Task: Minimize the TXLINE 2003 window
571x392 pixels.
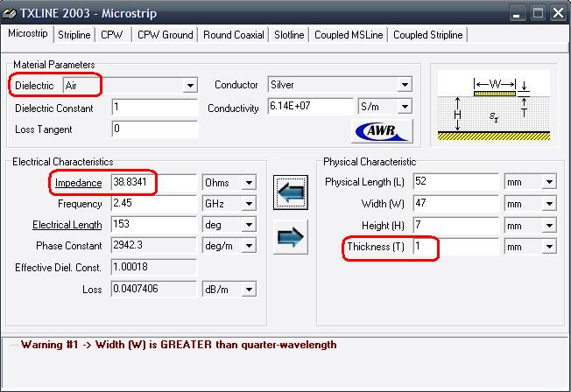Action: pos(517,13)
